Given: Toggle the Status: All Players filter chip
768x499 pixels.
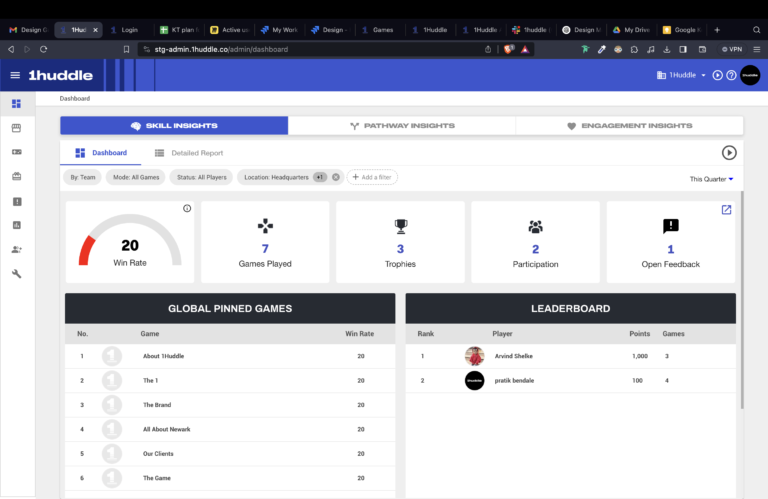Looking at the screenshot, I should [202, 177].
